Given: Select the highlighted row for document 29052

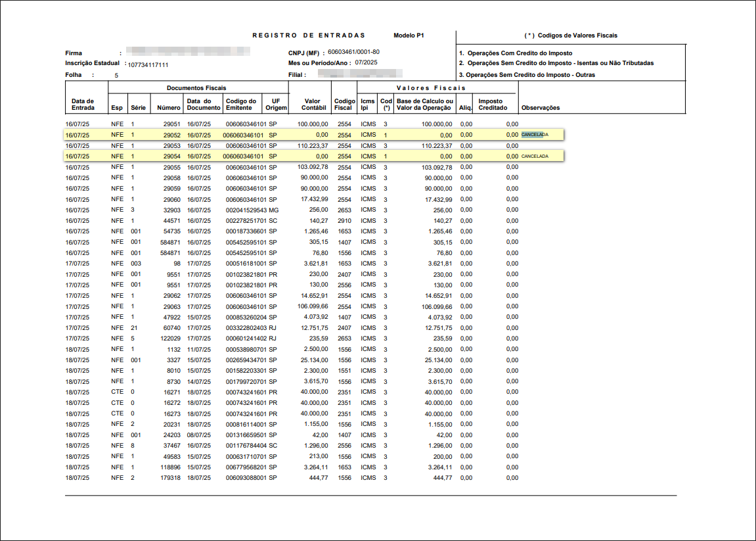Looking at the screenshot, I should point(314,135).
